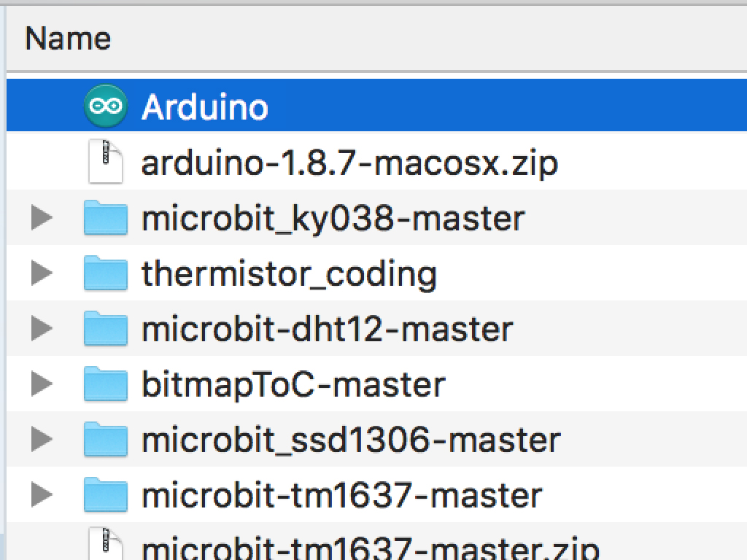This screenshot has height=560, width=747.
Task: Select the microbit_ssd1306-master name text
Action: point(351,440)
